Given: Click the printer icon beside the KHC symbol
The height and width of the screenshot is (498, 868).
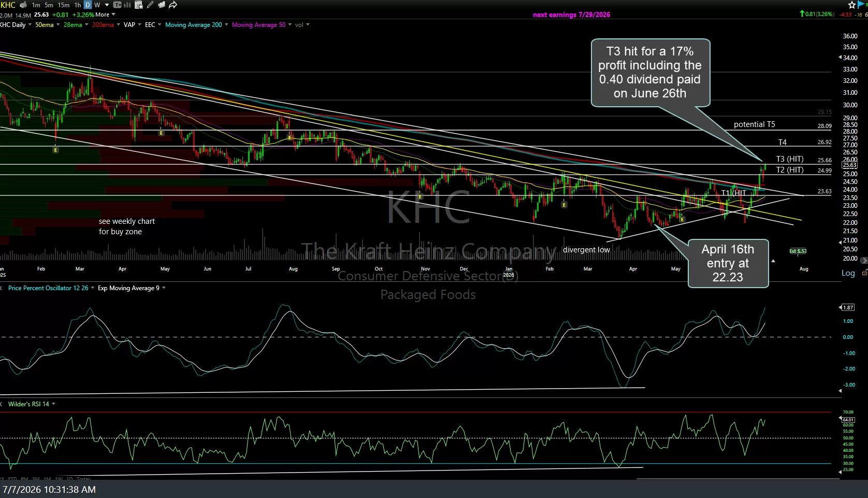Looking at the screenshot, I should click(x=23, y=5).
